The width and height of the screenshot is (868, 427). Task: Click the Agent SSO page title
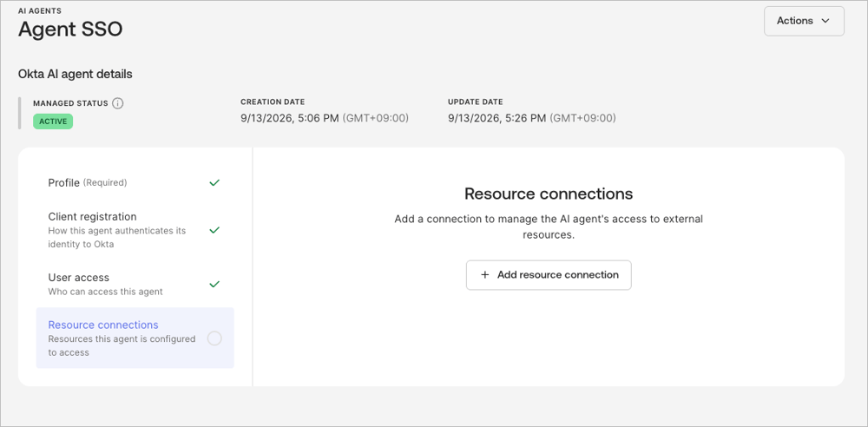click(x=70, y=30)
